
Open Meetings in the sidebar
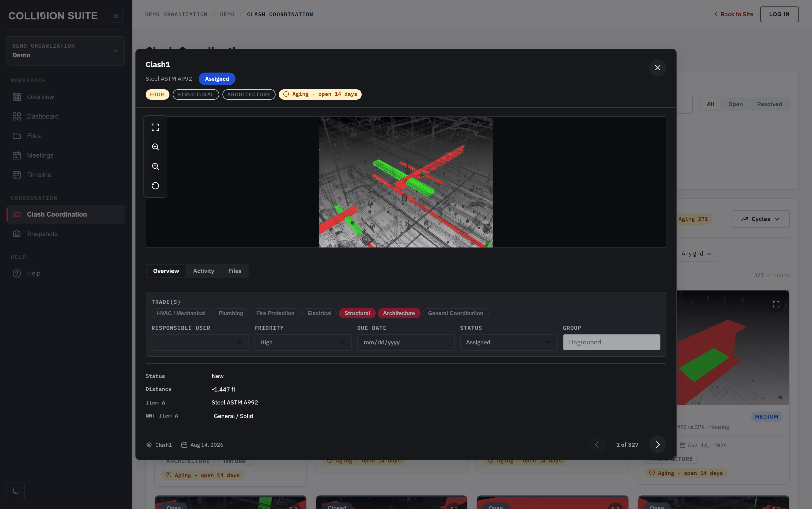point(66,155)
